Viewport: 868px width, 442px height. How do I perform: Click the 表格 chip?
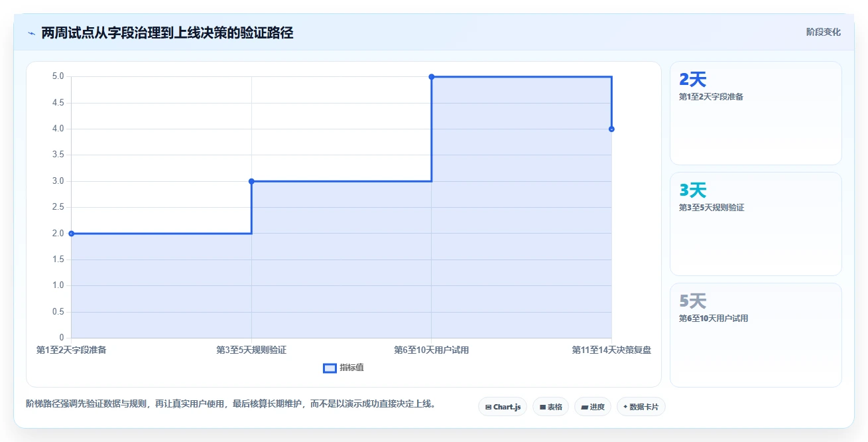[550, 407]
